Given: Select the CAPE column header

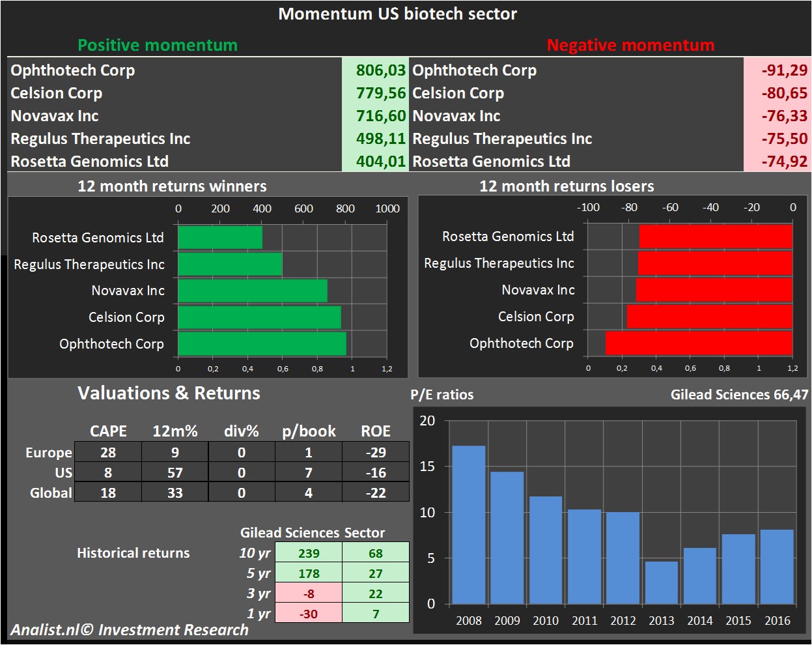Looking at the screenshot, I should (108, 431).
